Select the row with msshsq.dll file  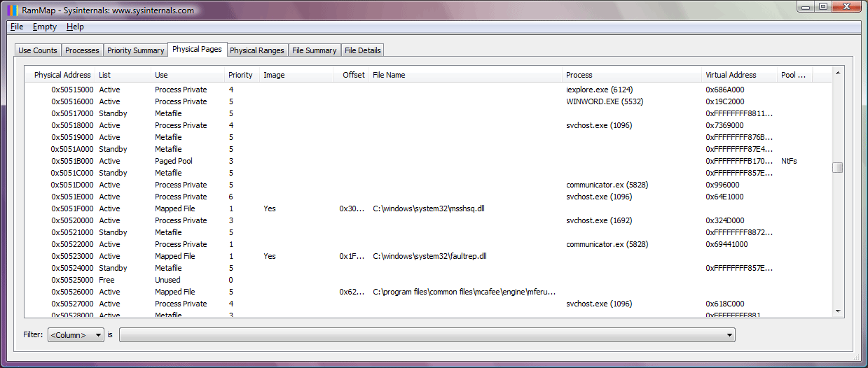(x=428, y=208)
